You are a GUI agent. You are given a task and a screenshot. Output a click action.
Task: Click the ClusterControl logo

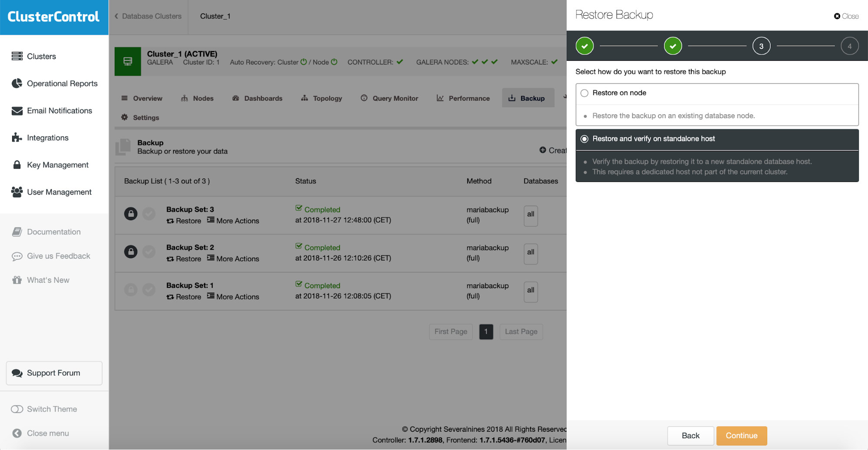[53, 17]
